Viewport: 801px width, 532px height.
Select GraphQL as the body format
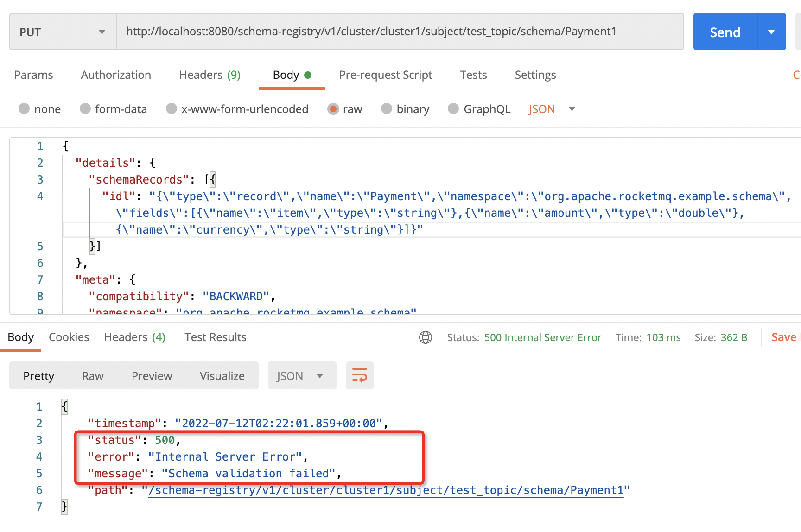pos(453,109)
